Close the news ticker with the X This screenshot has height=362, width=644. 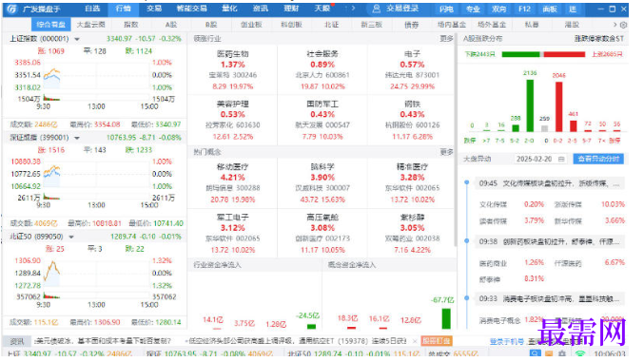415,341
